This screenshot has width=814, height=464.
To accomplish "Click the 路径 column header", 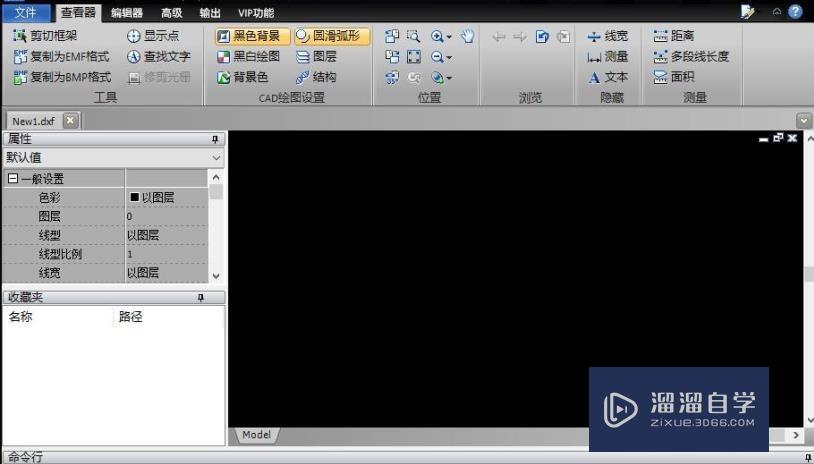I will 167,317.
